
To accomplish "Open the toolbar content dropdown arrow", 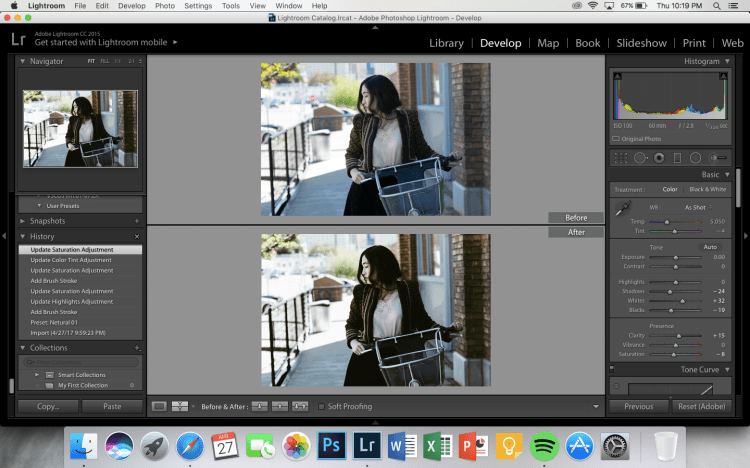I will tap(596, 407).
